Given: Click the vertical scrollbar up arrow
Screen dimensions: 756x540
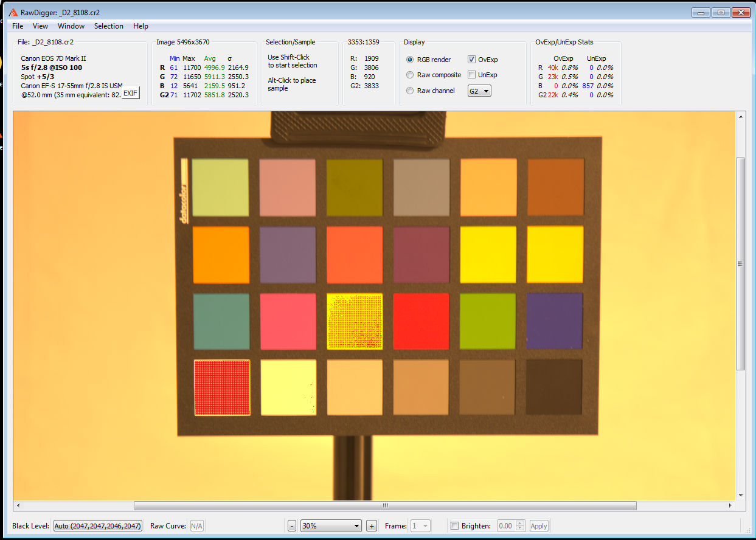Looking at the screenshot, I should (740, 116).
